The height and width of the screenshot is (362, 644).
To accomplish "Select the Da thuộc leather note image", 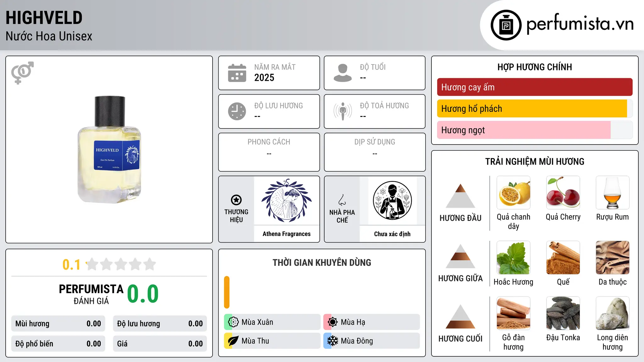I will point(613,258).
